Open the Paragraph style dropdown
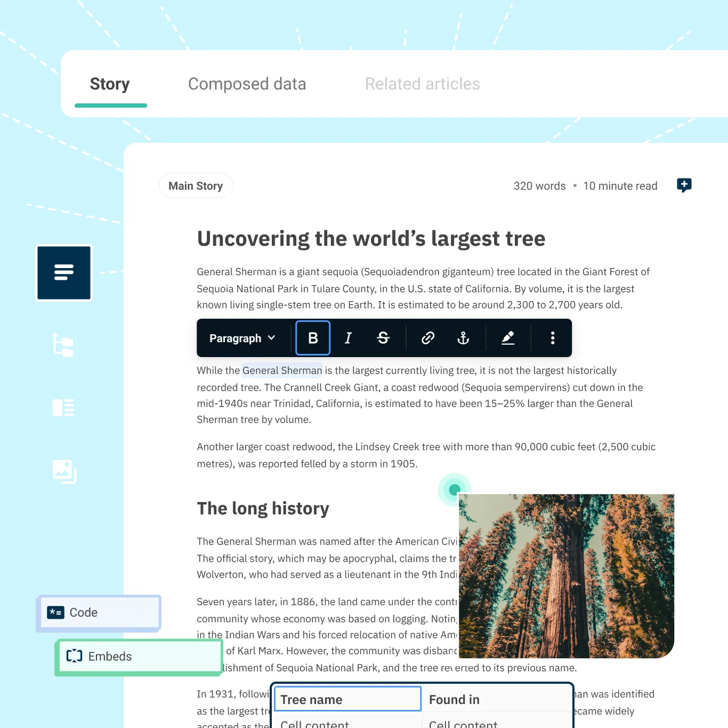Image resolution: width=728 pixels, height=728 pixels. 241,337
